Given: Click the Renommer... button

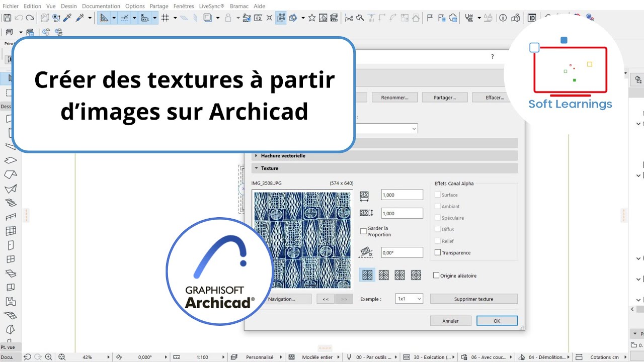Looking at the screenshot, I should (x=394, y=98).
